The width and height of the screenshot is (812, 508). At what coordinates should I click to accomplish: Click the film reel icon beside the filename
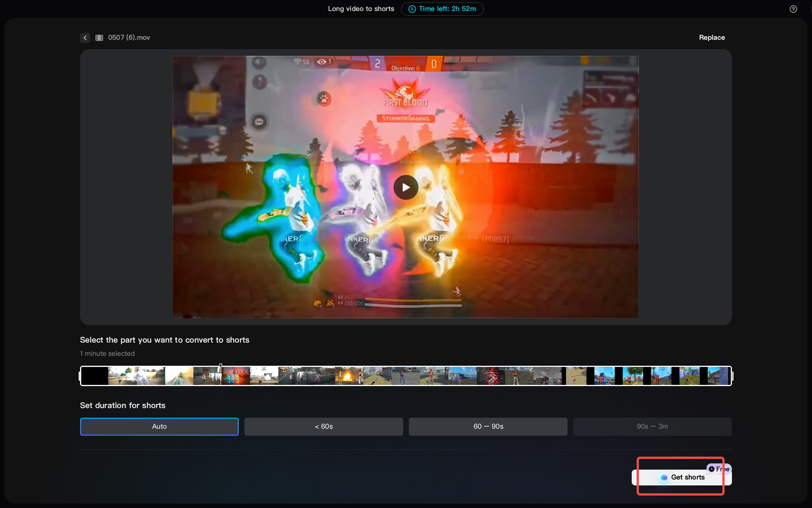pyautogui.click(x=99, y=37)
